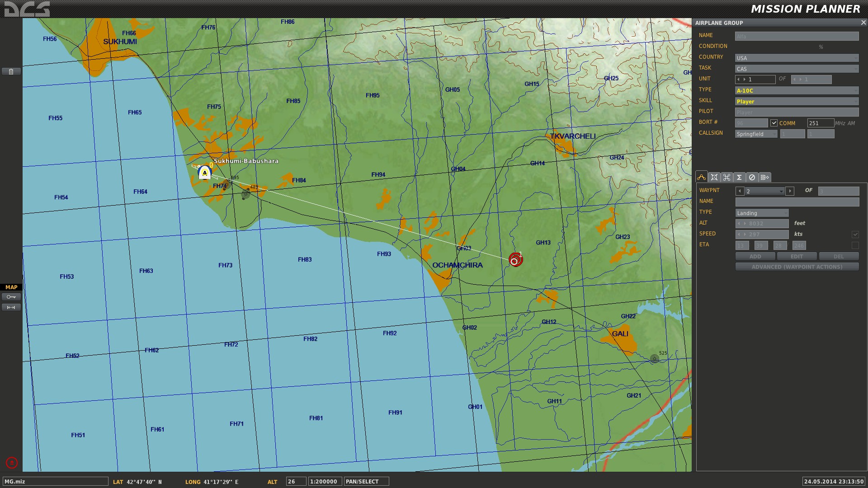
Task: Click the DEL waypoint button
Action: coord(839,256)
